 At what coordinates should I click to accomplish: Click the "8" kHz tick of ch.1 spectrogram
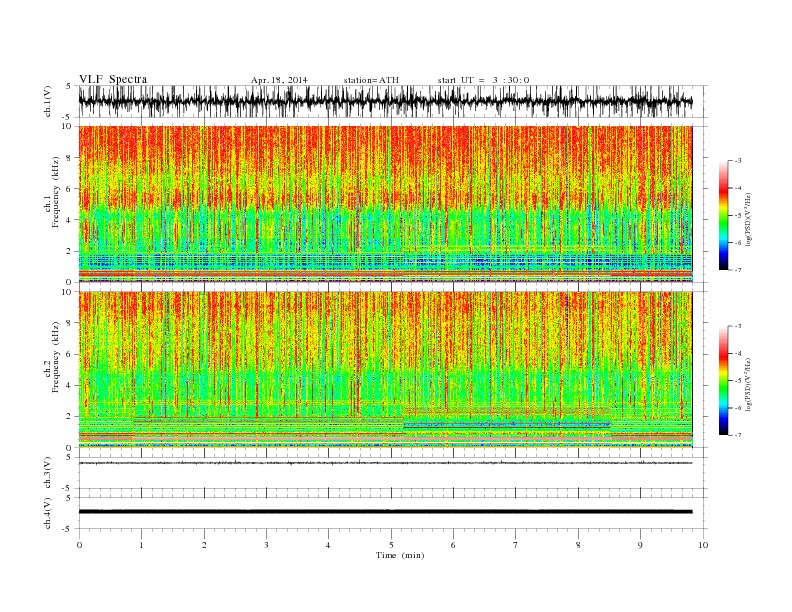pos(70,158)
